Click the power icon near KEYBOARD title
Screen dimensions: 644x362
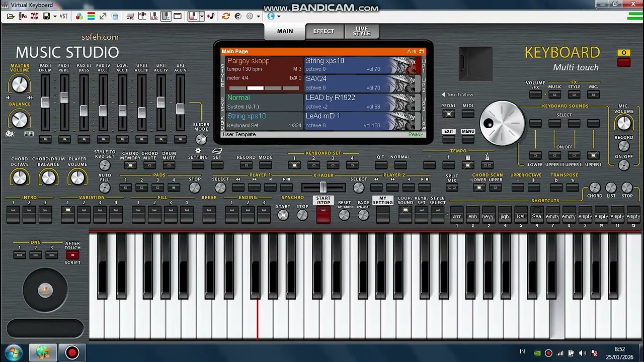(624, 52)
